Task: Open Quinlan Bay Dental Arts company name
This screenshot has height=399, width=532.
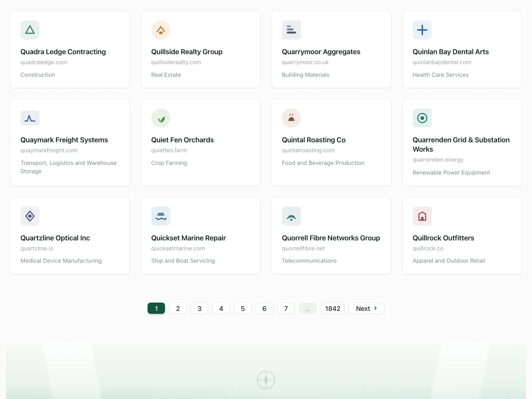Action: click(x=451, y=52)
